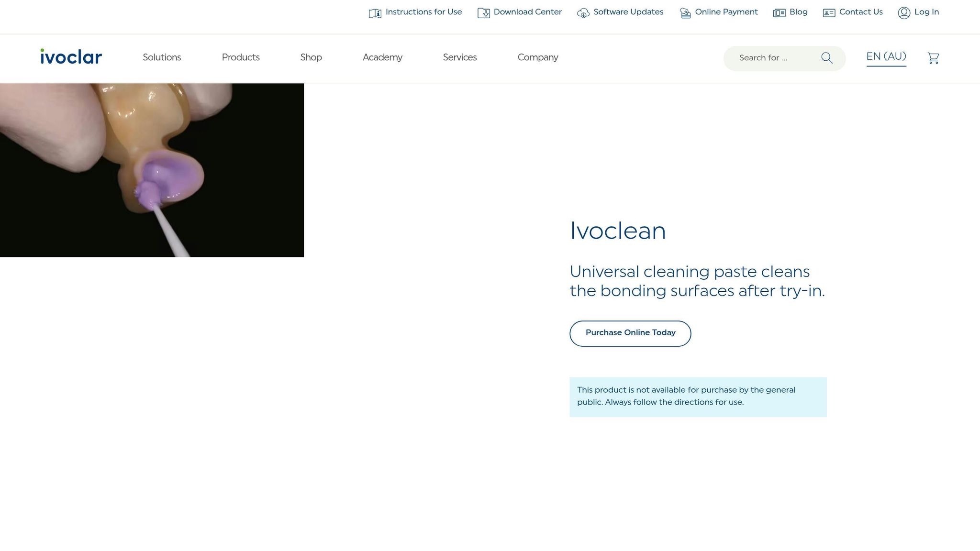
Task: Open the shopping cart icon
Action: point(933,58)
